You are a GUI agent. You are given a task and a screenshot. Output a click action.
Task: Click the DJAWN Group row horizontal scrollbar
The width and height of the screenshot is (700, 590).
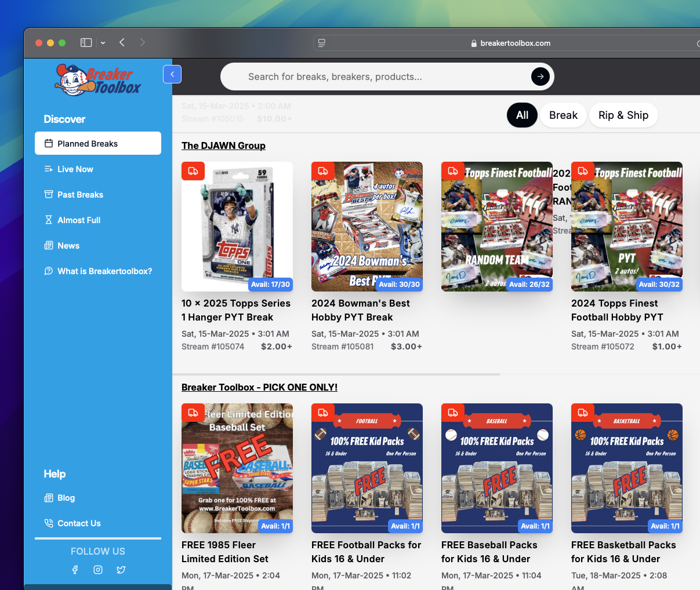[x=336, y=374]
